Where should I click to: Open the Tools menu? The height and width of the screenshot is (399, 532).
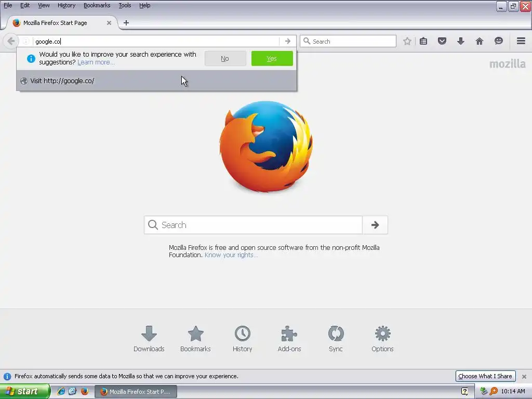[x=125, y=5]
